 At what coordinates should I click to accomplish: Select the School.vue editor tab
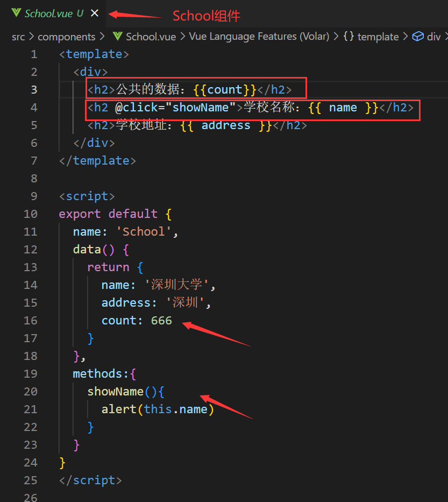pyautogui.click(x=53, y=13)
